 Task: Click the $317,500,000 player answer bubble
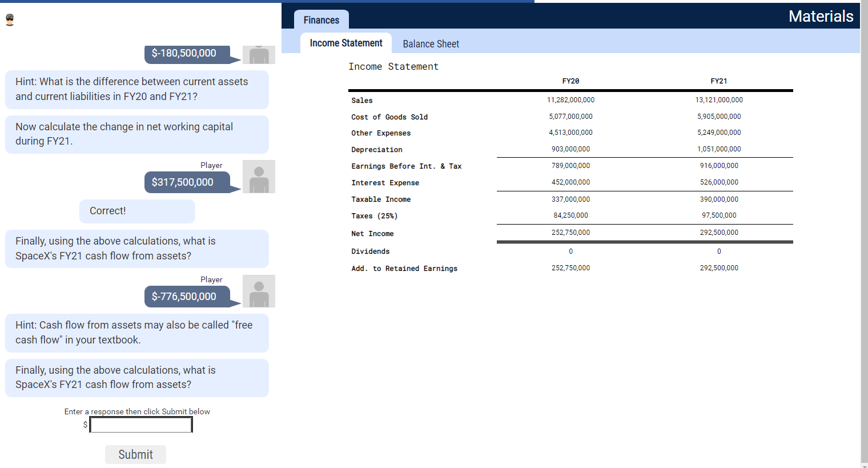coord(187,182)
